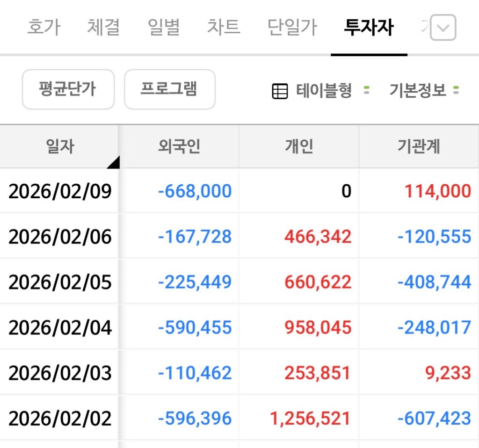Sort by the 외국인 column header
Image resolution: width=479 pixels, height=448 pixels.
tap(179, 147)
